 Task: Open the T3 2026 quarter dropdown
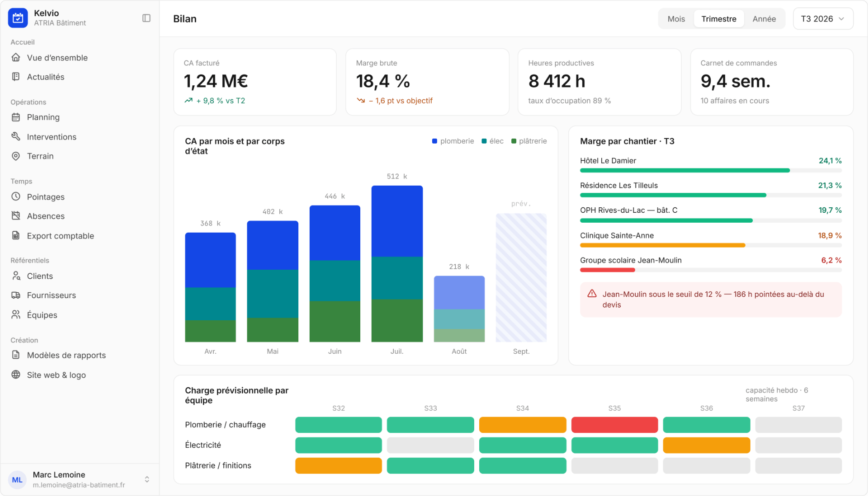point(823,19)
